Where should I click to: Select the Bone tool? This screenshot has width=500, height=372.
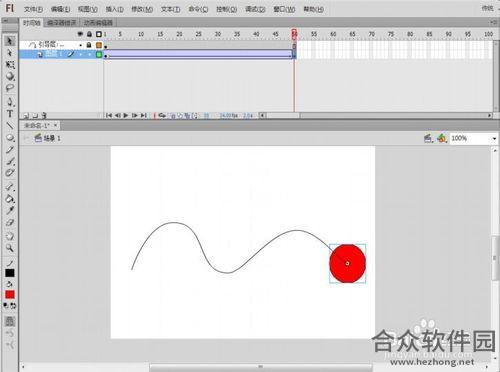tap(10, 187)
